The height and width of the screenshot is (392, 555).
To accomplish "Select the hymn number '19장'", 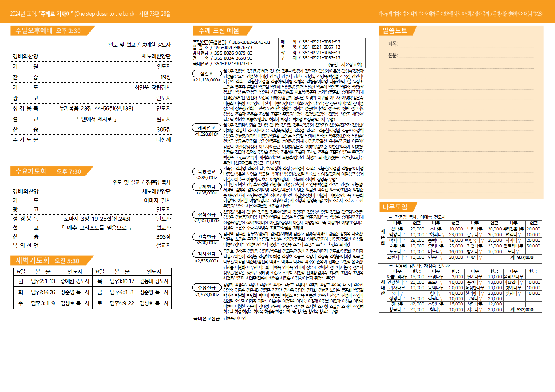I will [x=165, y=77].
